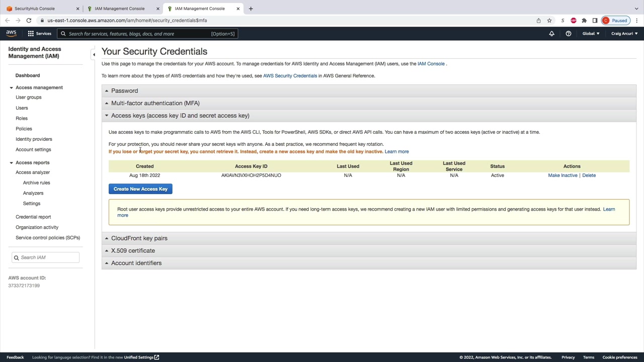Open Access analyzer in sidebar

click(33, 172)
